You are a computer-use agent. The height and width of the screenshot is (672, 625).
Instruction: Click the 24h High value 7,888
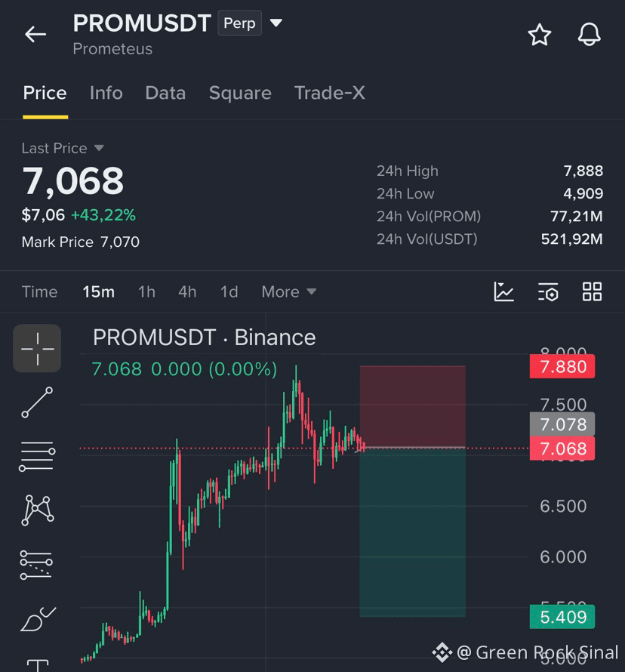tap(583, 171)
